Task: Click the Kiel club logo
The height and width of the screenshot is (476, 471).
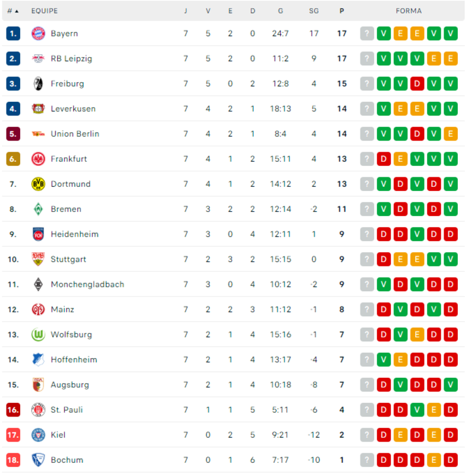Action: click(x=38, y=435)
